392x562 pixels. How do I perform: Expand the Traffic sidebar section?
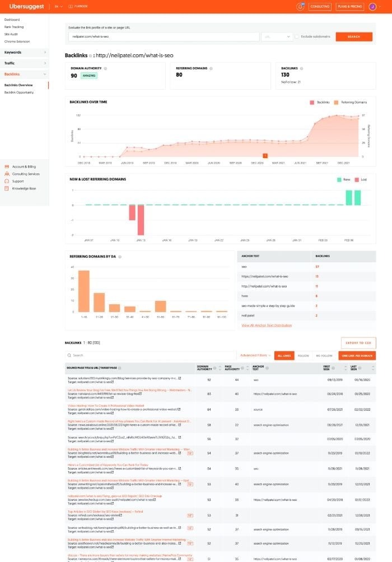point(25,63)
